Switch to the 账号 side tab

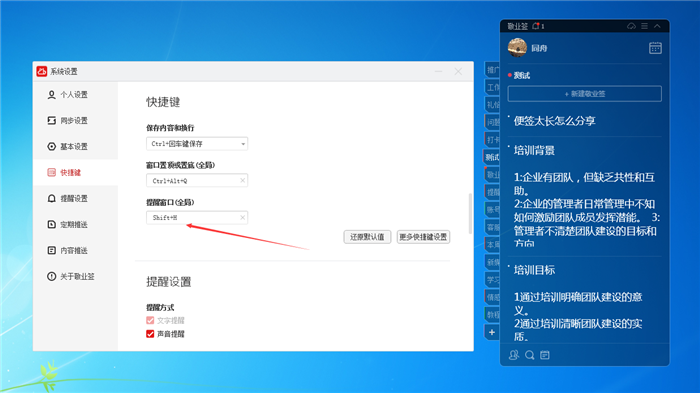coord(492,209)
